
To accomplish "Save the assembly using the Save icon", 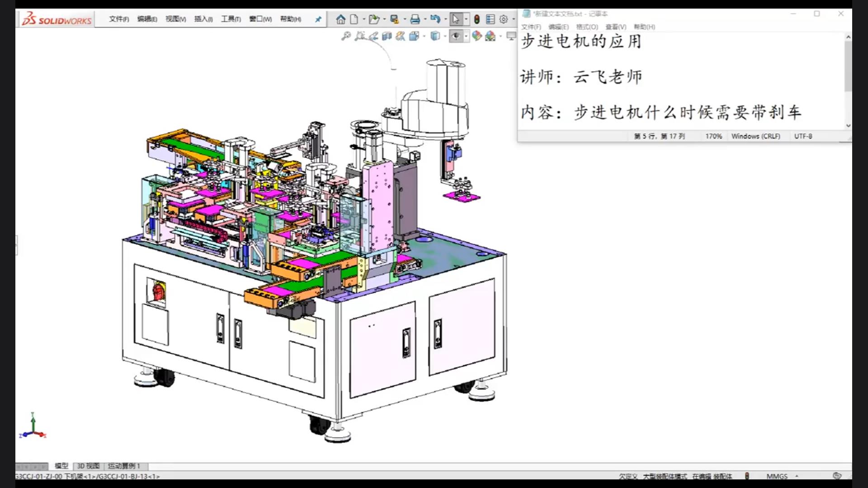I will [395, 19].
